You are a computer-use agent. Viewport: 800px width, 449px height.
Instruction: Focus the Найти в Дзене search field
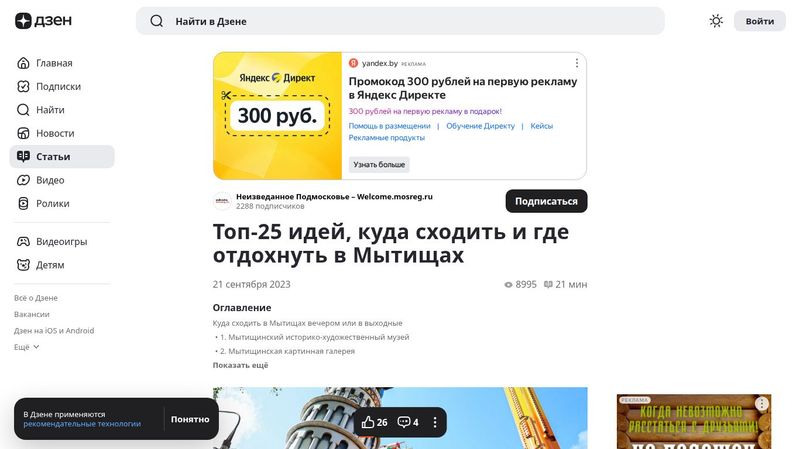pos(400,21)
